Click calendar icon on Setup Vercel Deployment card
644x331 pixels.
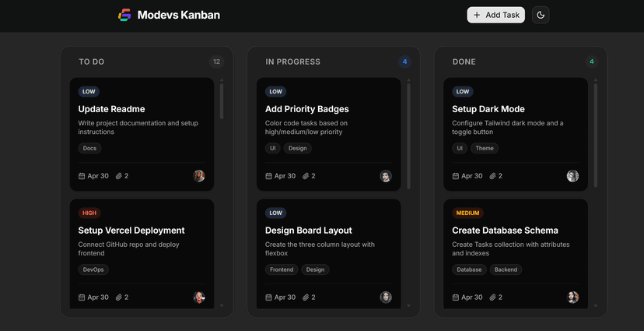pyautogui.click(x=82, y=298)
